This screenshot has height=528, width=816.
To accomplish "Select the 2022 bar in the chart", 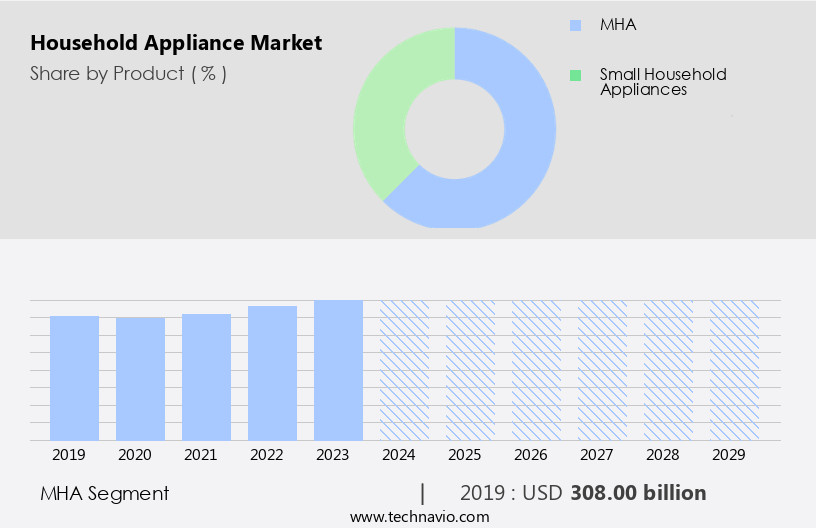I will 272,372.
